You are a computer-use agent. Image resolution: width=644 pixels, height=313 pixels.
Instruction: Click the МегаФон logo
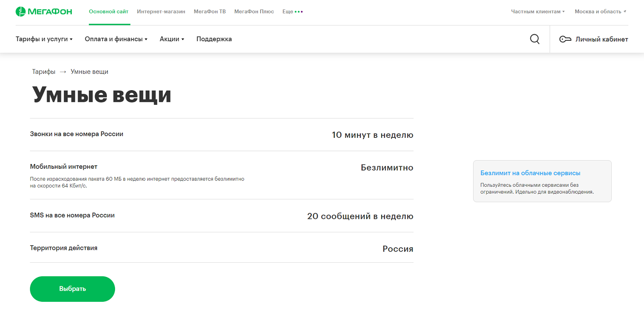coord(43,11)
